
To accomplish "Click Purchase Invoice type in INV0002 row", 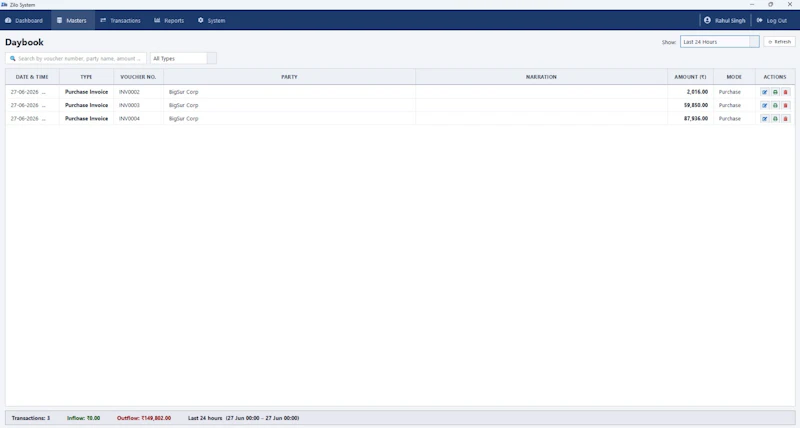I will click(x=86, y=92).
